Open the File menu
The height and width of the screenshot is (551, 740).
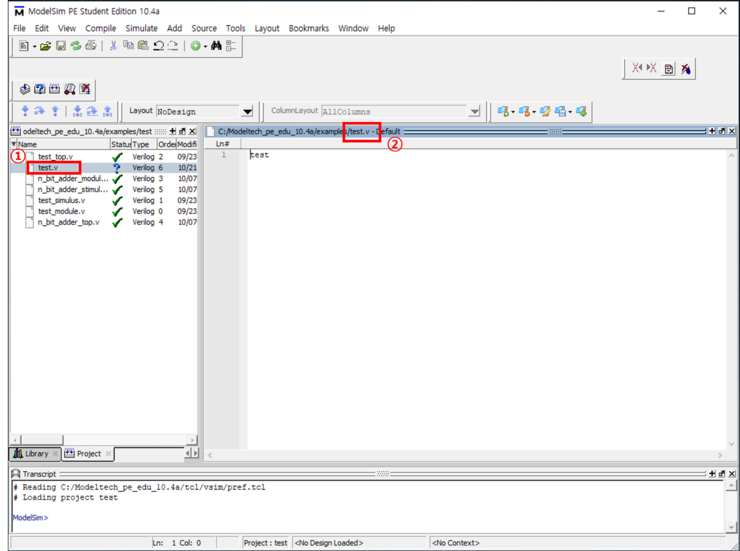point(19,28)
